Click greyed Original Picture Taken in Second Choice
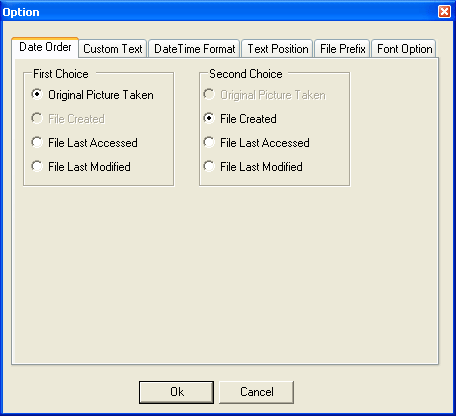 (265, 95)
